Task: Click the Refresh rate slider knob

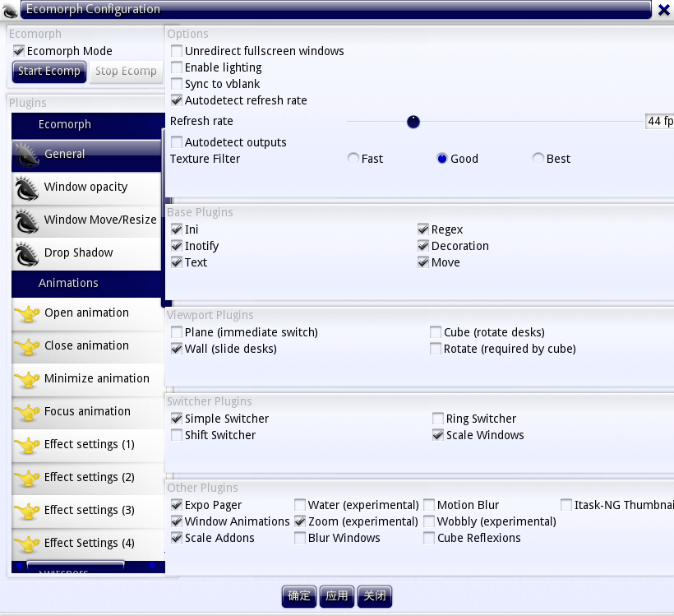Action: click(413, 122)
